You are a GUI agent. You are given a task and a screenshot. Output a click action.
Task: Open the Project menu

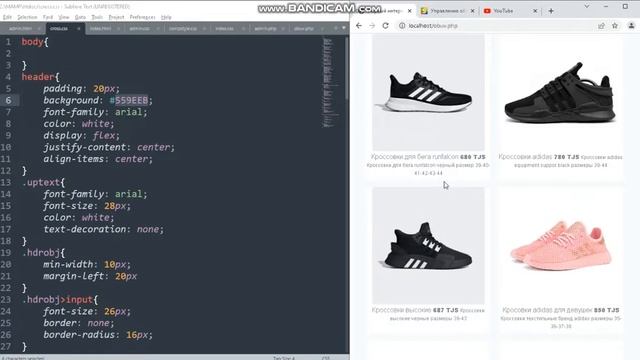click(x=116, y=17)
